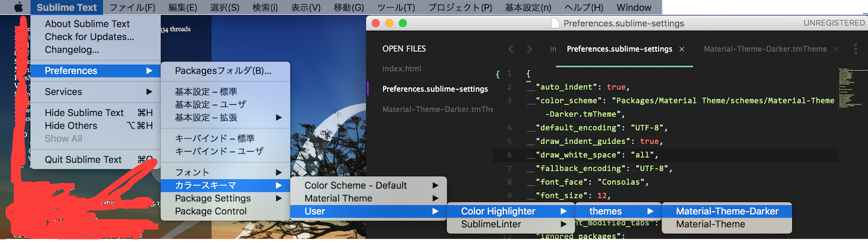The image size is (868, 243).
Task: Go to previous tab arrow
Action: pos(510,49)
